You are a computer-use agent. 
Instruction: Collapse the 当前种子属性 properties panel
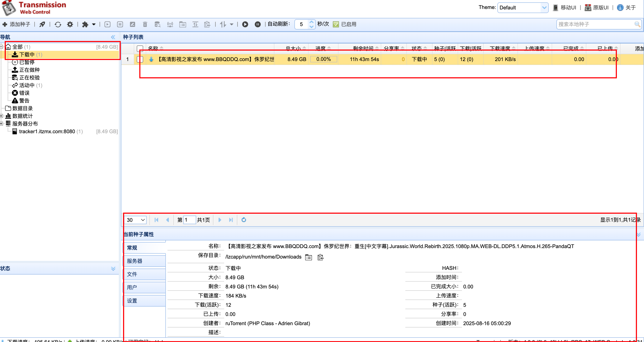pos(639,235)
